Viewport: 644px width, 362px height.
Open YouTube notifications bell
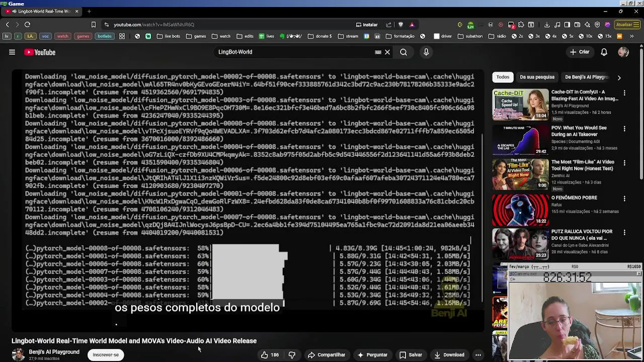click(x=604, y=52)
